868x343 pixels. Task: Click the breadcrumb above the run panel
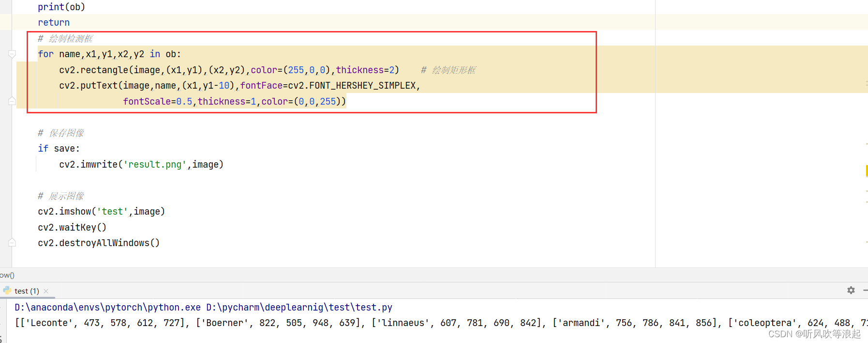click(7, 275)
